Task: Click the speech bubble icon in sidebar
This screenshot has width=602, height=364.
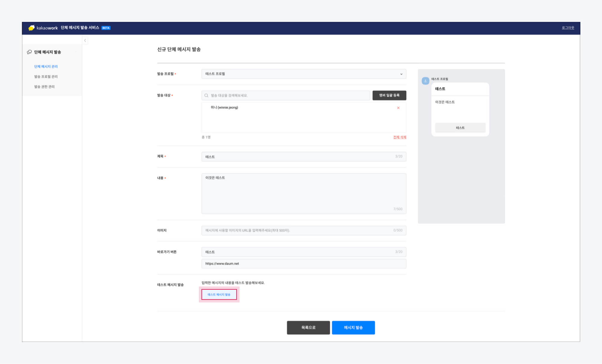Action: [29, 52]
